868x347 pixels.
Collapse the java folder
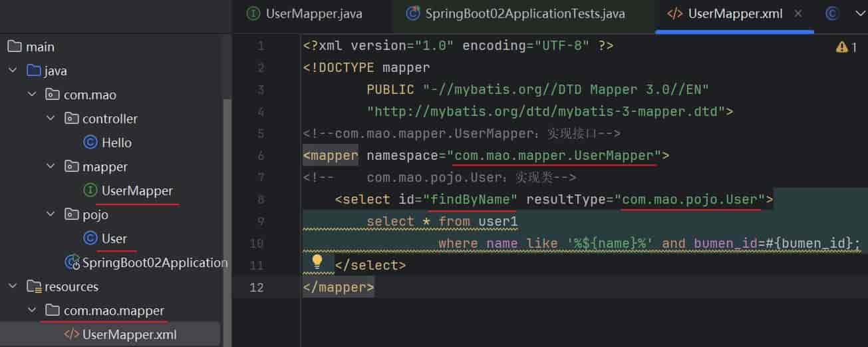pyautogui.click(x=13, y=71)
